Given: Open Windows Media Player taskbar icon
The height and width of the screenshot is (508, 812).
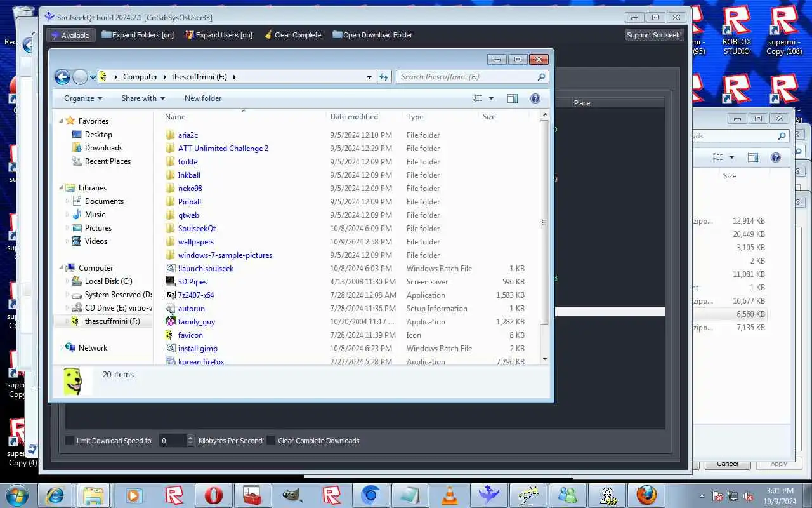Looking at the screenshot, I should [x=134, y=495].
